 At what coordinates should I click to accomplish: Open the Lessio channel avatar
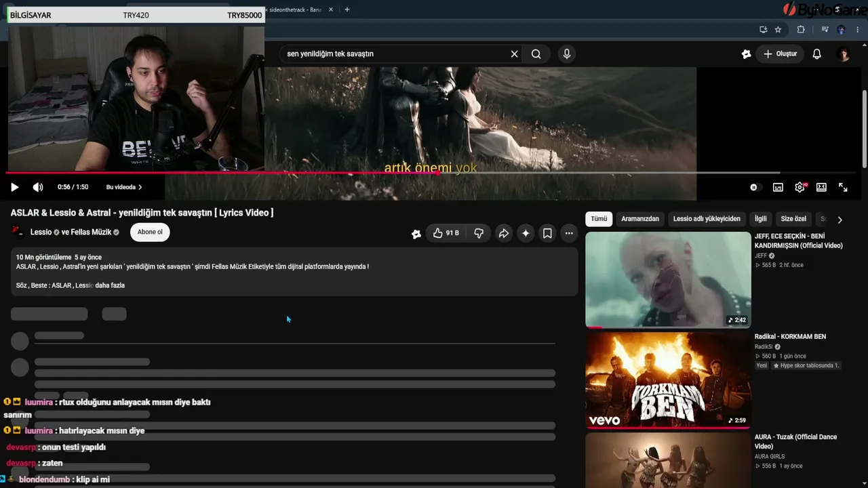(x=18, y=232)
